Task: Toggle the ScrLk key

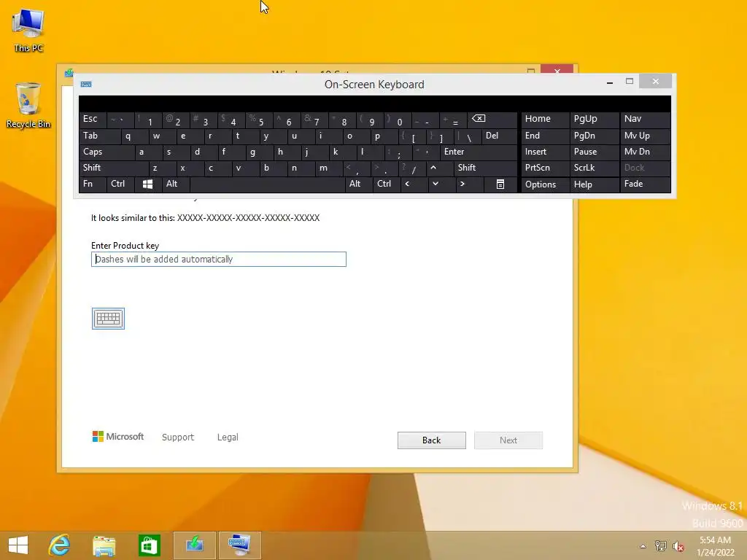Action: (x=594, y=168)
